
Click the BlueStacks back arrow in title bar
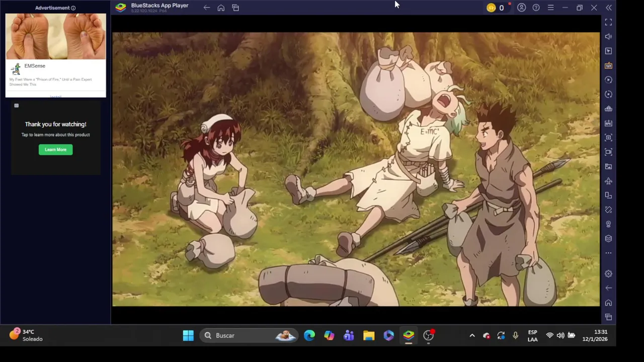(x=206, y=8)
